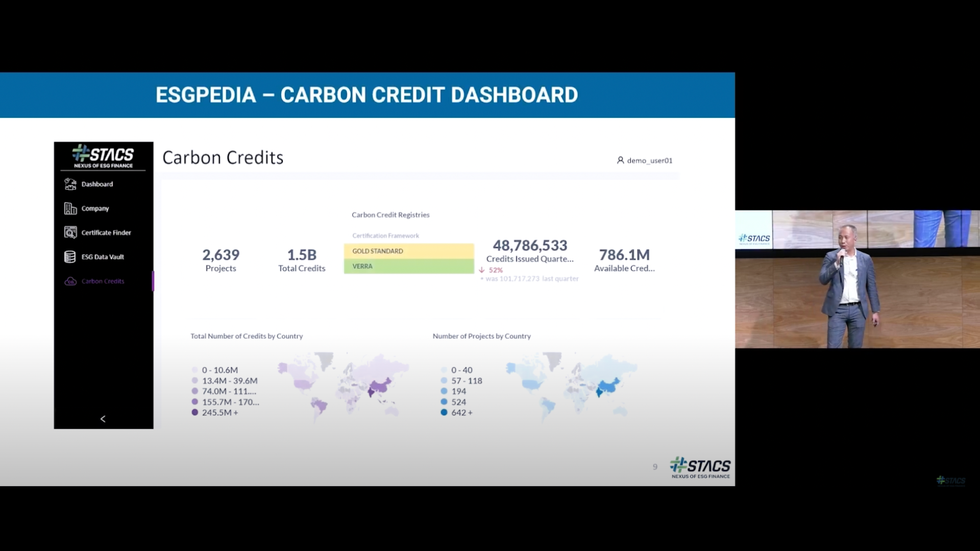This screenshot has width=980, height=551.
Task: Click the 155.7M - 170 legend swatch
Action: click(x=194, y=402)
